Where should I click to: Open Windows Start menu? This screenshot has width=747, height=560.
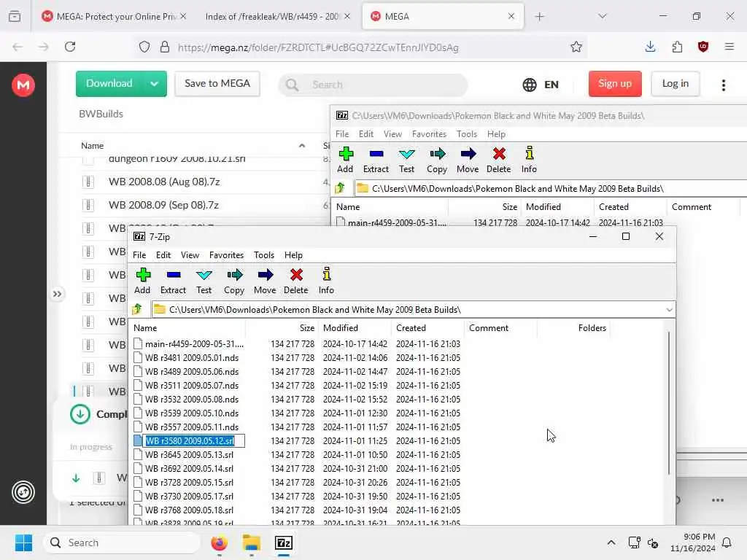point(23,542)
